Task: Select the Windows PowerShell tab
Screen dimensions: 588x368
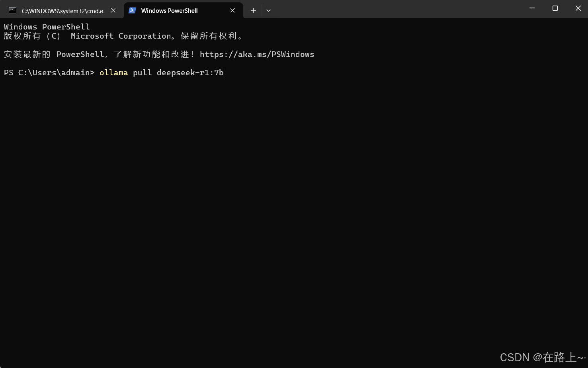Action: coord(184,11)
